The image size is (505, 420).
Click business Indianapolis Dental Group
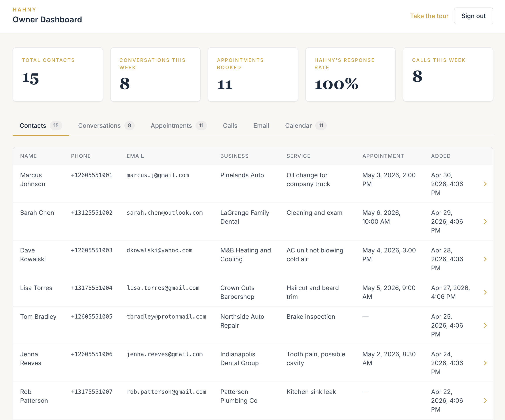(239, 359)
